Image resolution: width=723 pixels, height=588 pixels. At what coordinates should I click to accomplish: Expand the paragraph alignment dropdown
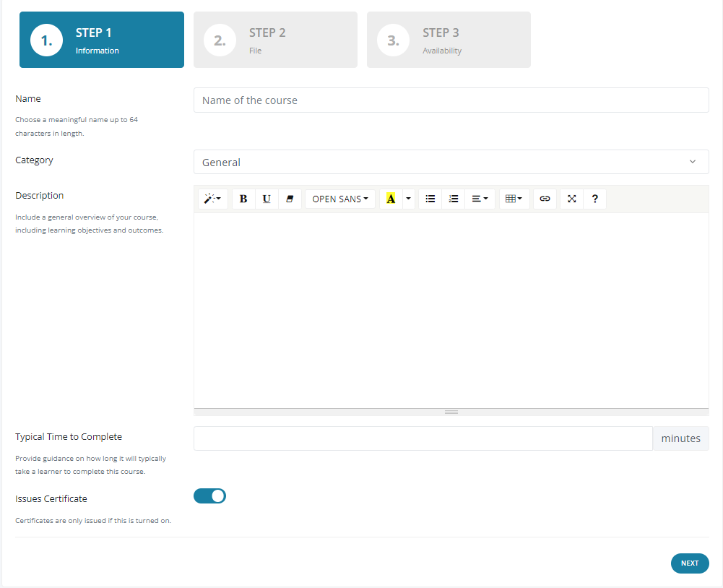[480, 199]
